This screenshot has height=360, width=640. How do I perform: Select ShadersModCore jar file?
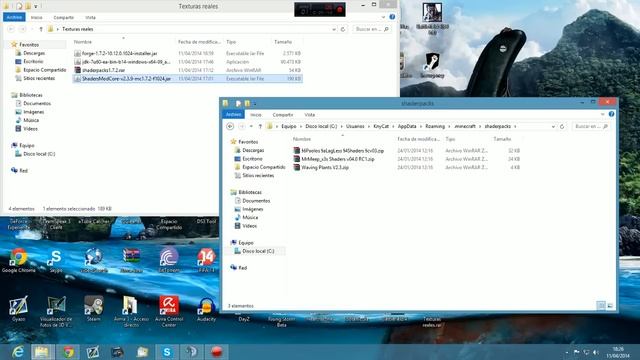(x=126, y=79)
